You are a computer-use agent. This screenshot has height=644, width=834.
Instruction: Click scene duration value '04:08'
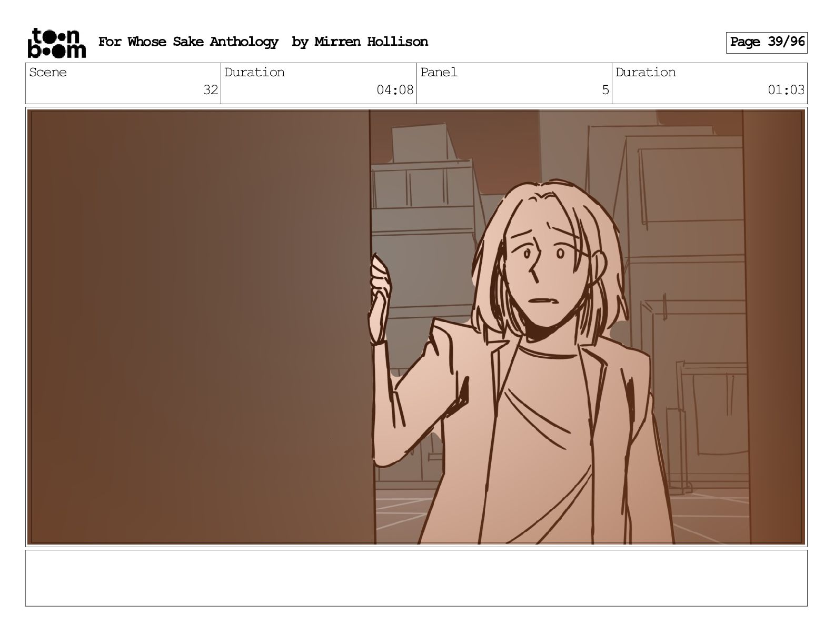[395, 90]
